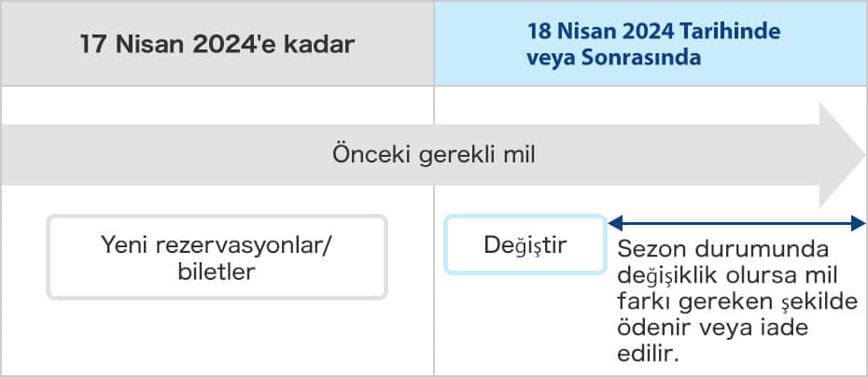Click the "Sezon durumunda" text line
The width and height of the screenshot is (868, 377).
click(x=723, y=252)
